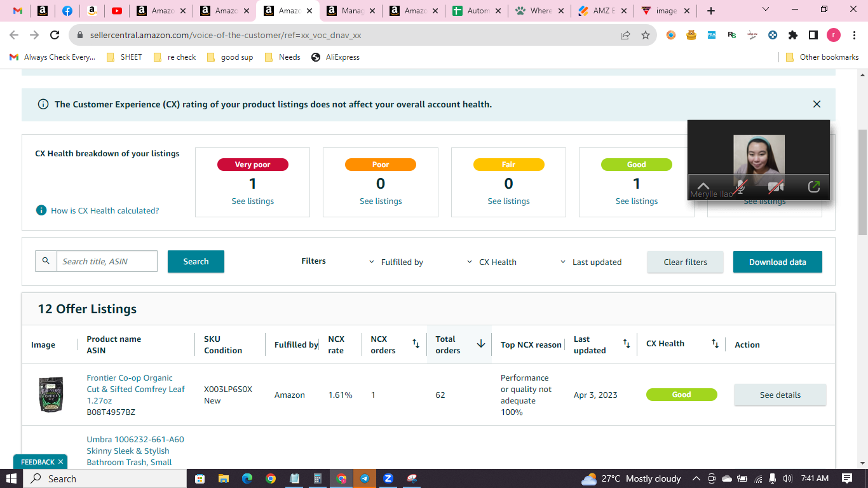Viewport: 868px width, 488px height.
Task: Switch to the Where tab with paw icon
Action: [x=540, y=11]
